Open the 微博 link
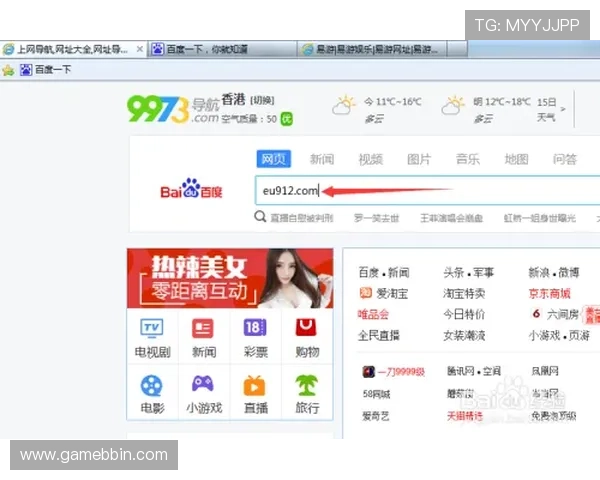This screenshot has height=480, width=600. point(569,273)
